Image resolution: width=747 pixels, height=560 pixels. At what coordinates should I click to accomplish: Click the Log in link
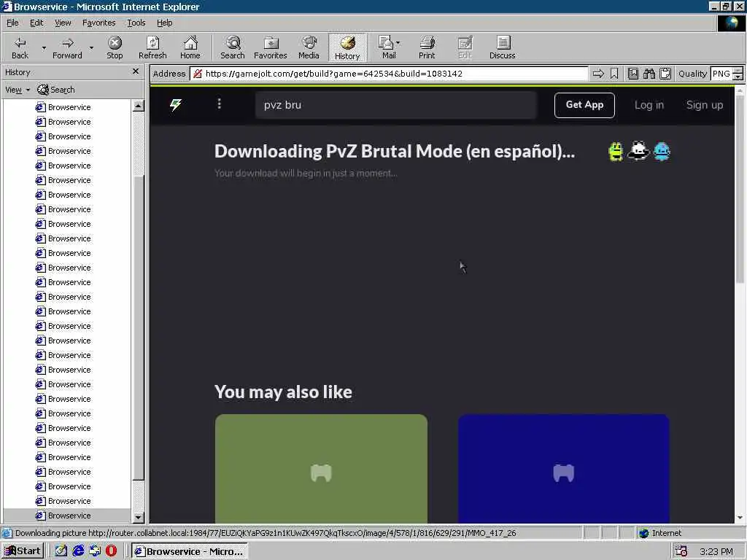(649, 105)
